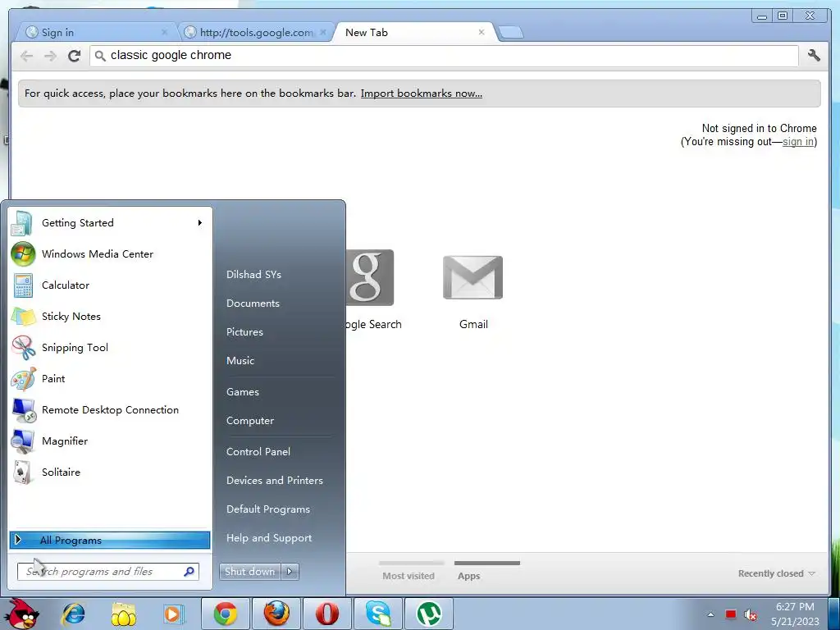Open Magnifier from Start menu
The image size is (840, 630).
pos(110,441)
